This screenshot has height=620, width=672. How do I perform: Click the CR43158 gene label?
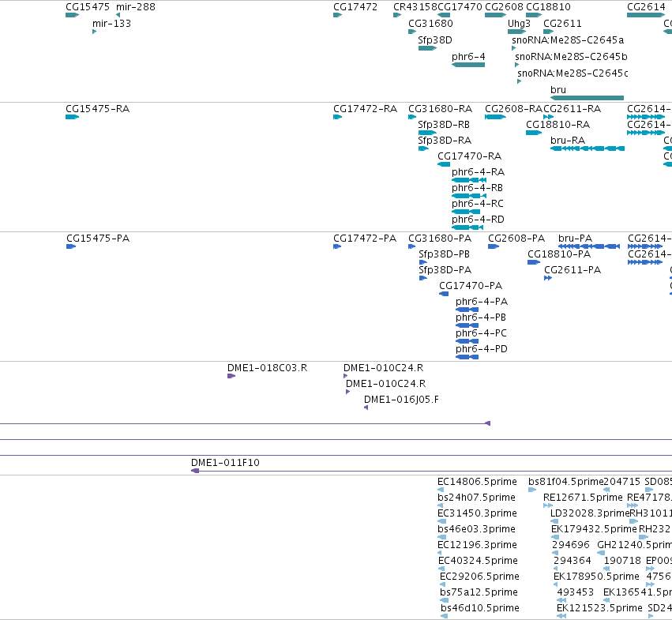[x=415, y=7]
